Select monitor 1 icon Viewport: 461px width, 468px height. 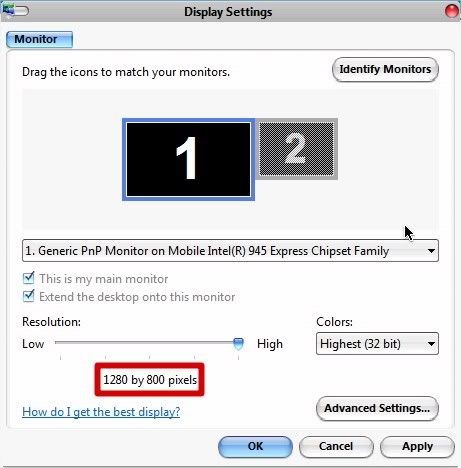(x=188, y=159)
